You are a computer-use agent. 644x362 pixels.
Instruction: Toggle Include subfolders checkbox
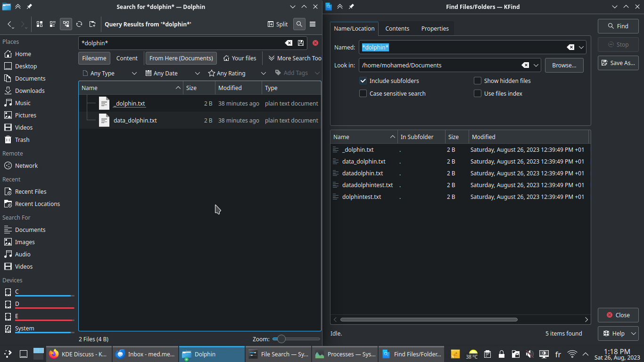(x=389, y=81)
